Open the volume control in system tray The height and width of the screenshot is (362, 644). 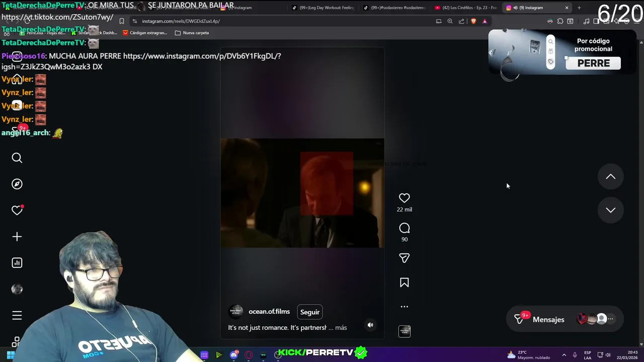(608, 355)
